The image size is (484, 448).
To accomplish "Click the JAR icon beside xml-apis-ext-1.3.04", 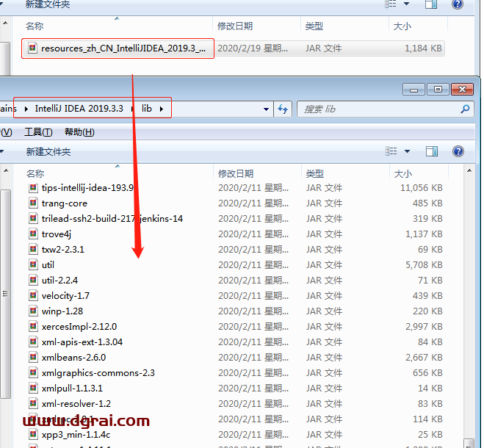I will [x=33, y=342].
